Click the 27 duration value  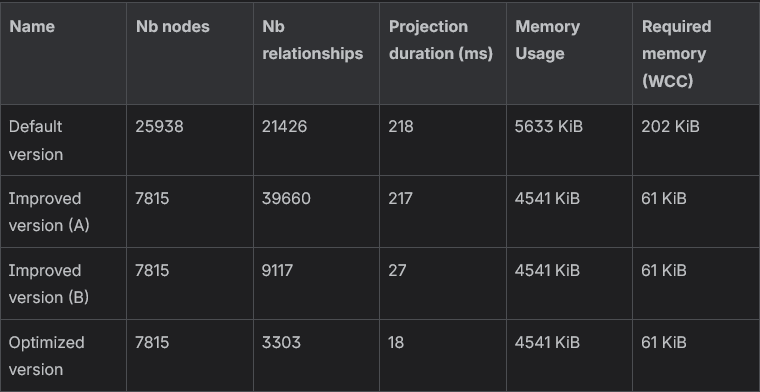tap(397, 270)
